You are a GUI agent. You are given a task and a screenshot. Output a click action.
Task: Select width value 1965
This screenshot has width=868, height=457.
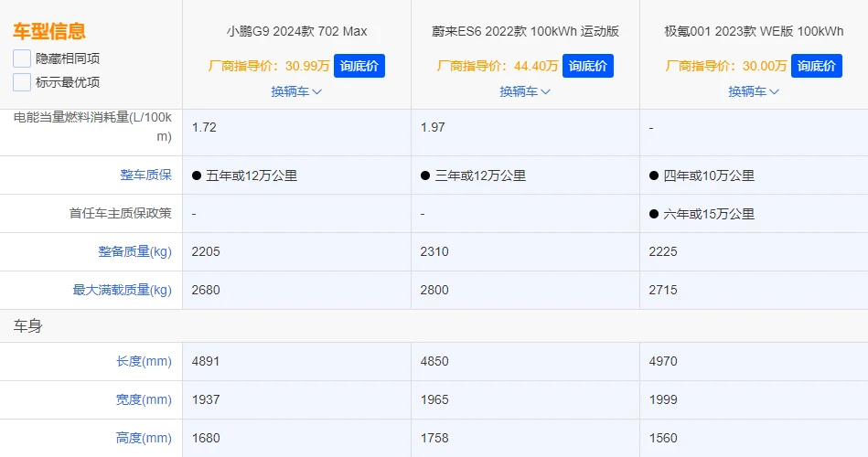pos(434,399)
